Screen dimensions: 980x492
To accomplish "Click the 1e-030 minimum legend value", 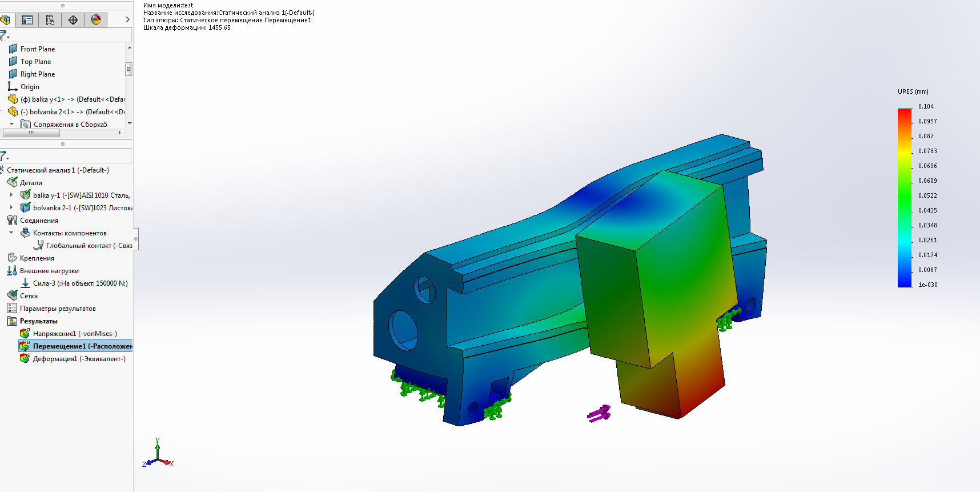I will (x=927, y=285).
